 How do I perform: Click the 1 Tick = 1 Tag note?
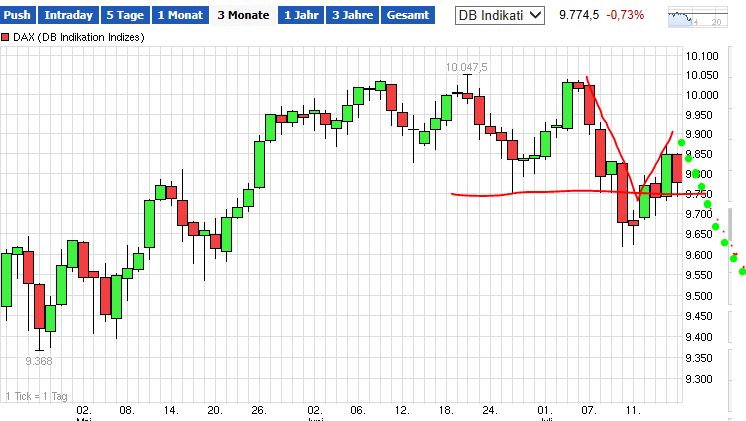point(37,396)
